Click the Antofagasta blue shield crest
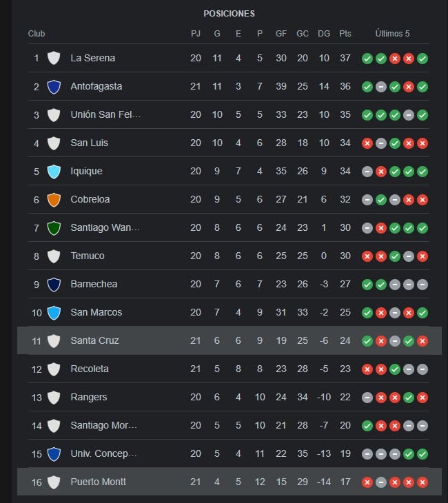 54,87
